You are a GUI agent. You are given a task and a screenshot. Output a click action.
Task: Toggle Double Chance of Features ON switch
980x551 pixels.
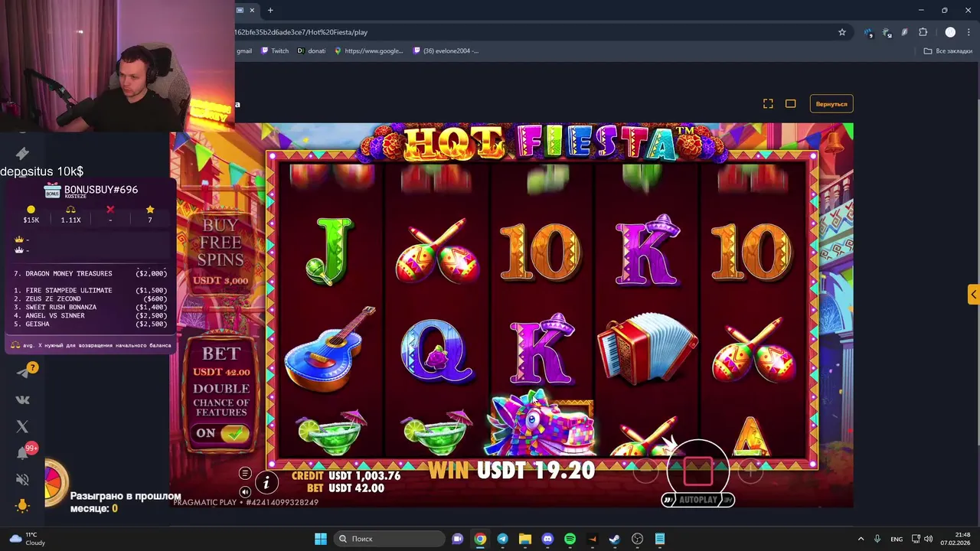221,433
